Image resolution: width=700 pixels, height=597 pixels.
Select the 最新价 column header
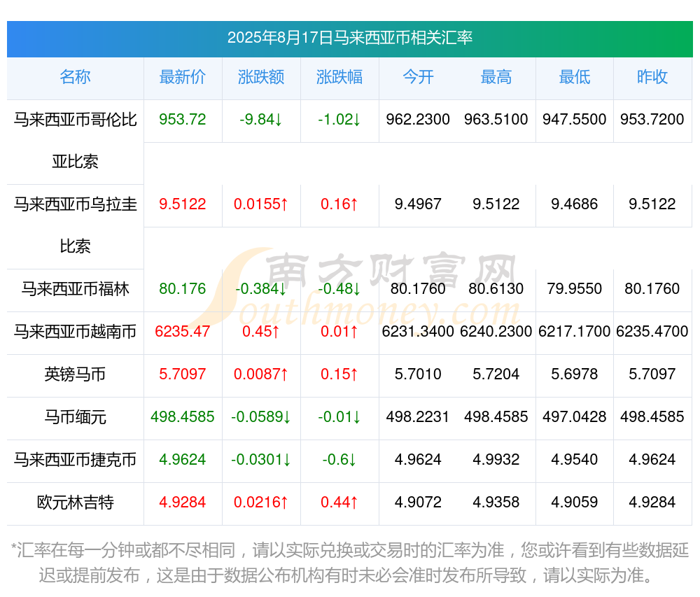coord(183,77)
